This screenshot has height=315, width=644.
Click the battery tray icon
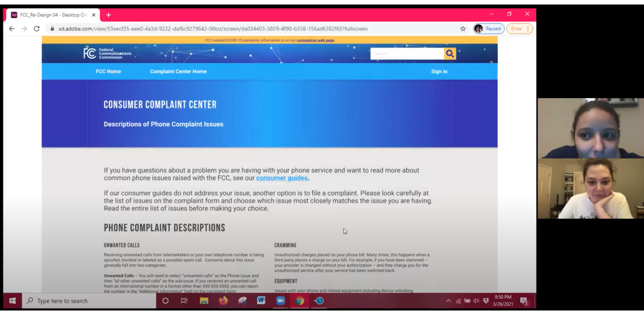point(467,301)
